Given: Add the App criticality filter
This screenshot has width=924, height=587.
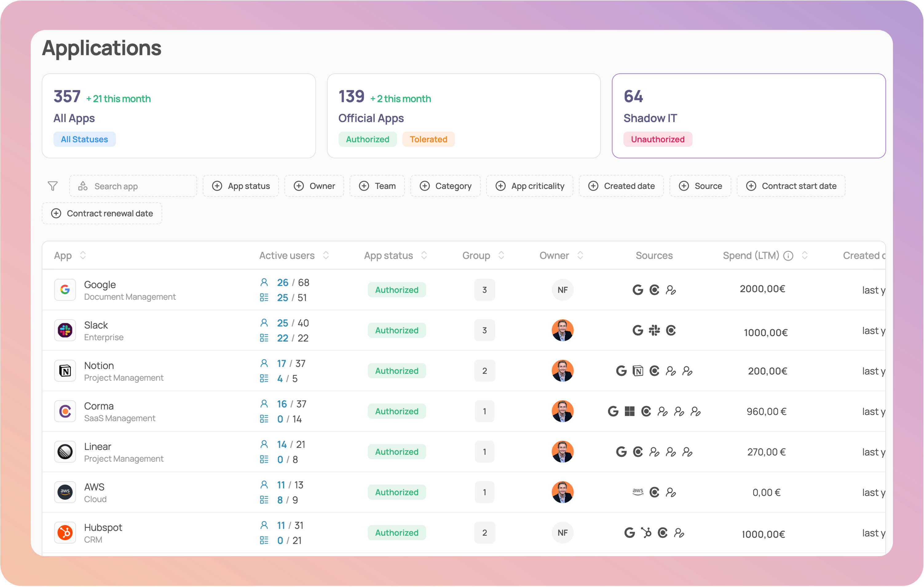Looking at the screenshot, I should coord(530,186).
